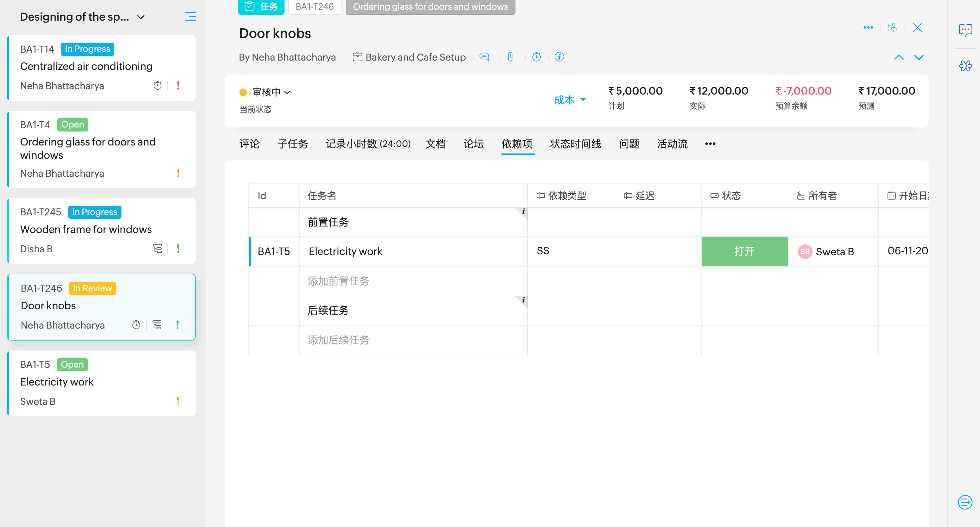Click the attachment paperclip icon
980x527 pixels.
tap(510, 57)
